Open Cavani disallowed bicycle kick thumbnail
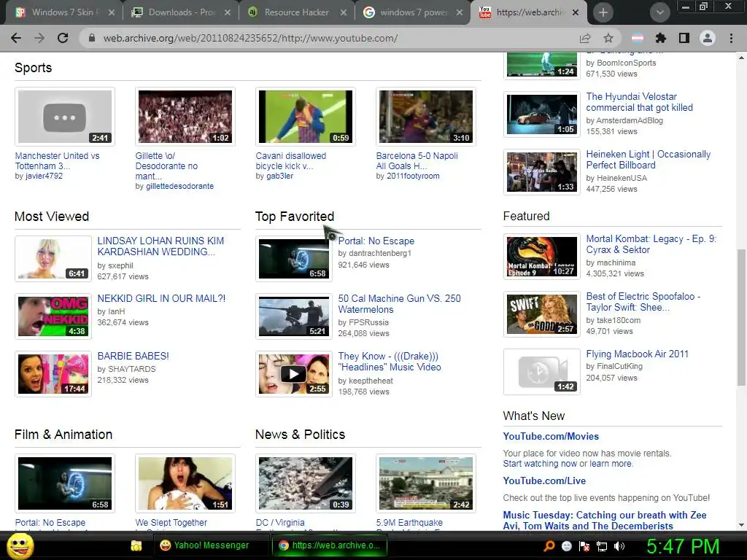Screen dimensions: 747x560 (306, 117)
